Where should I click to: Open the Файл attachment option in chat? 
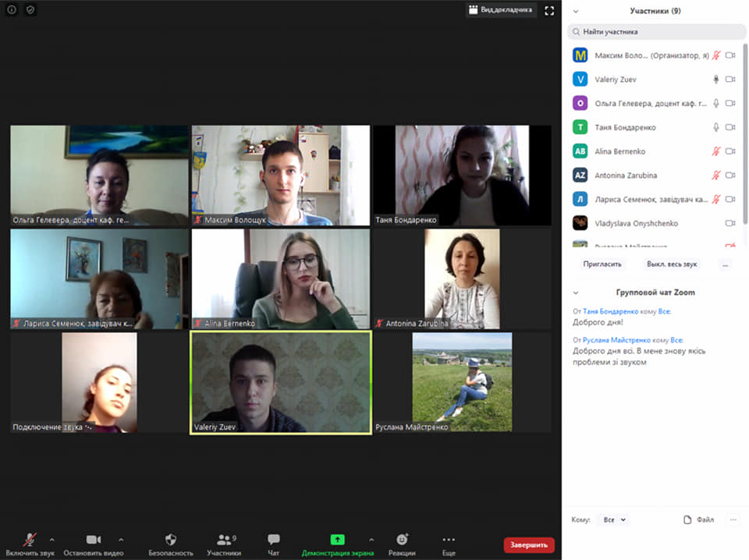point(698,519)
